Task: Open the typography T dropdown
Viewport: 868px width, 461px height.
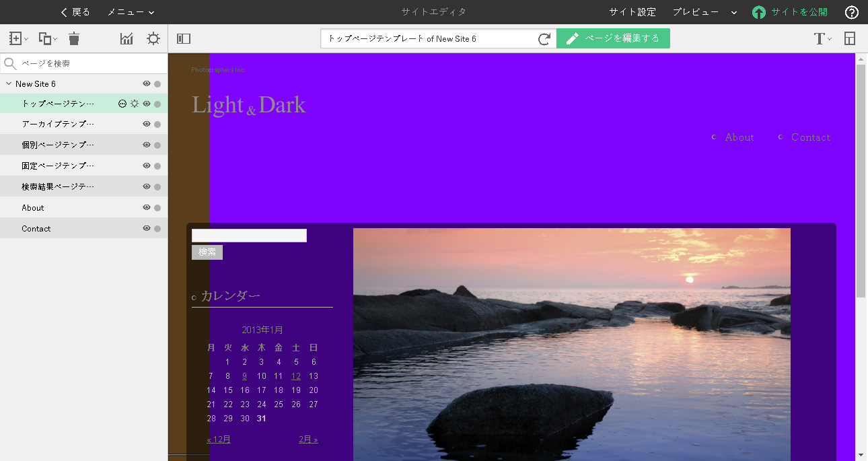Action: pos(822,38)
